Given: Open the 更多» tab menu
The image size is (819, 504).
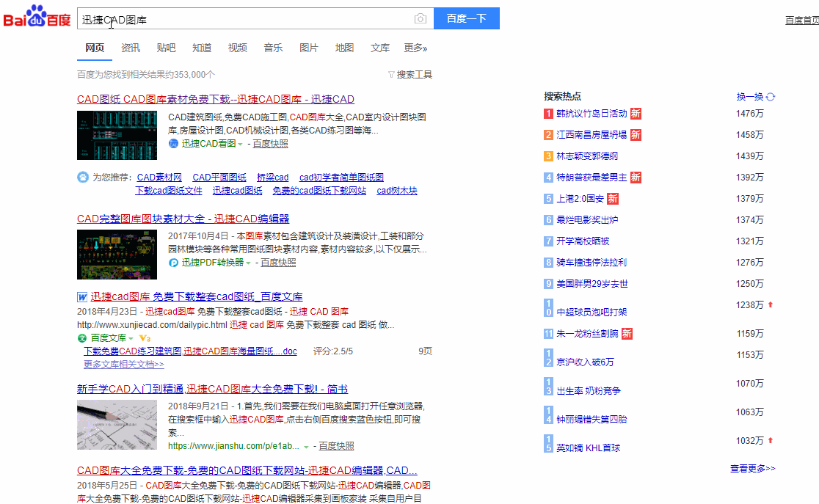Looking at the screenshot, I should (x=416, y=48).
